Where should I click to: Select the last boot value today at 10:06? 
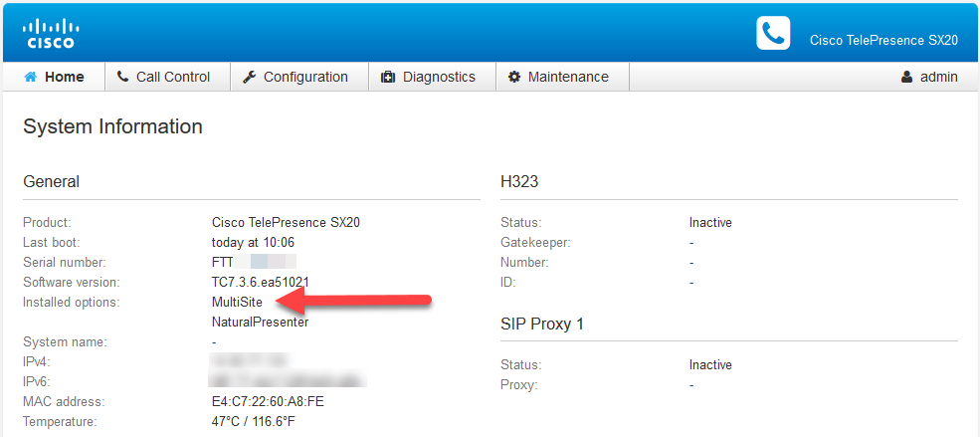coord(253,242)
